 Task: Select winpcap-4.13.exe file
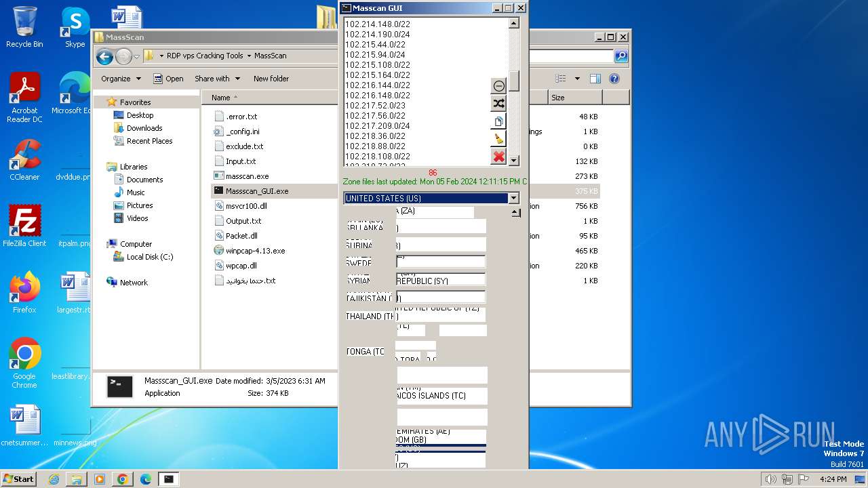click(x=249, y=251)
